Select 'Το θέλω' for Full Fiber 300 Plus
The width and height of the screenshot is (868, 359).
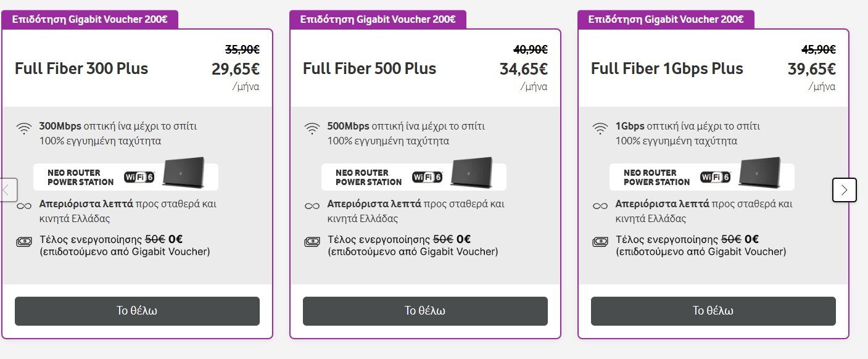point(137,311)
